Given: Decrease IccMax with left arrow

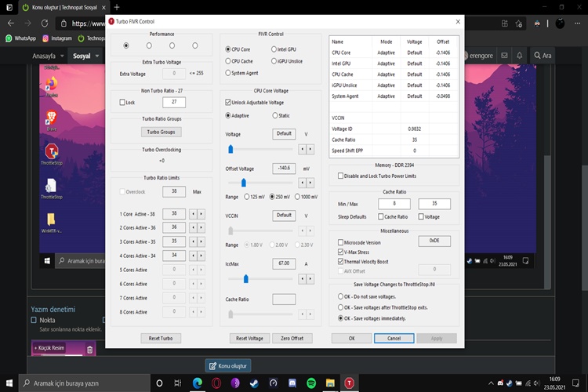Looking at the screenshot, I should click(303, 279).
